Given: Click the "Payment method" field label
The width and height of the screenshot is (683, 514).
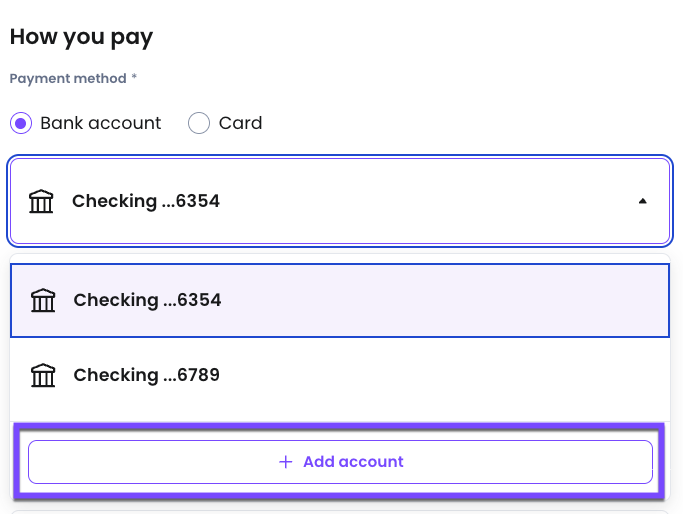Looking at the screenshot, I should [68, 78].
